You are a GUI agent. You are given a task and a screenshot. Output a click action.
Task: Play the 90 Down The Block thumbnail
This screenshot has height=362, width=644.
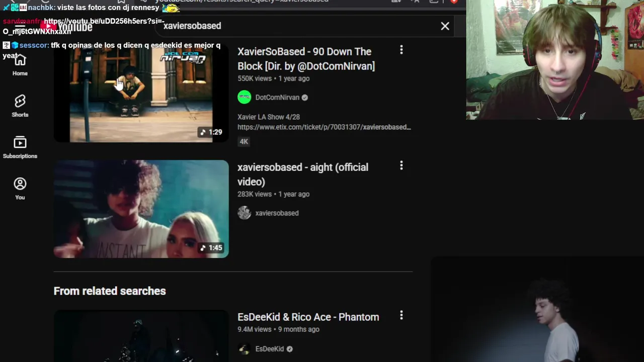click(x=141, y=94)
